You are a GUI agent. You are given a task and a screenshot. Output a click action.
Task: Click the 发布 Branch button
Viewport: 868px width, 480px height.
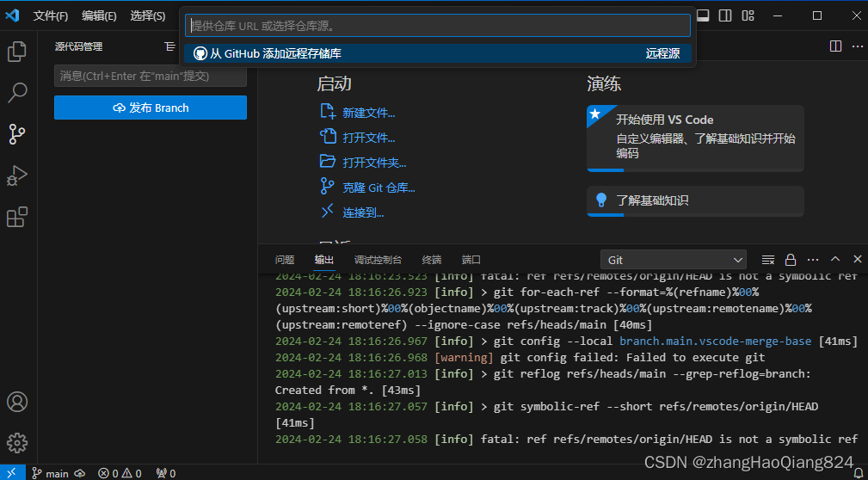151,108
